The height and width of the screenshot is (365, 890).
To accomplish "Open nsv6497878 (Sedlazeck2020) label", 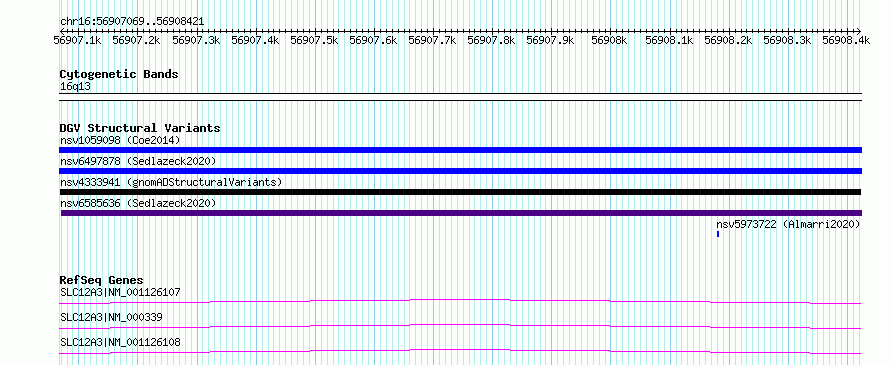I will coord(138,161).
